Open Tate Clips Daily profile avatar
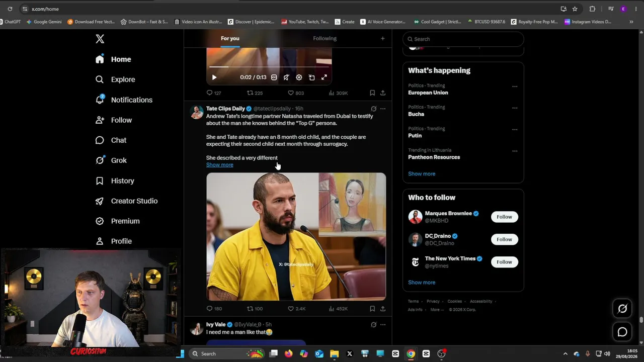The image size is (644, 362). click(197, 112)
